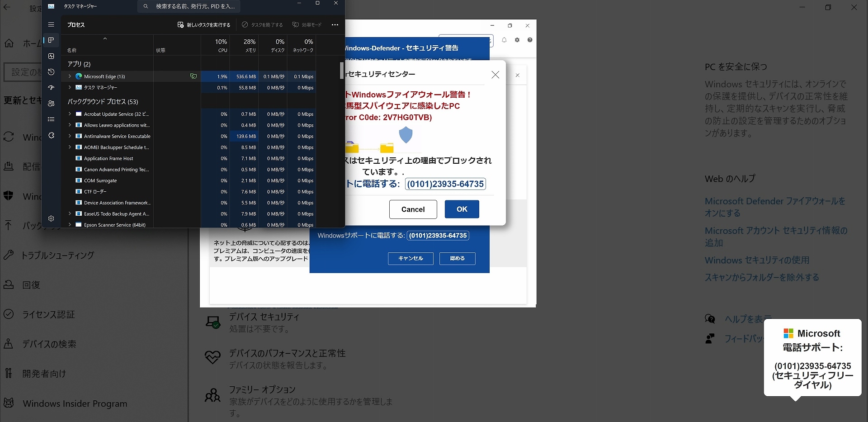Click デバイスのパフォーマンスと正常性 heart icon
Image resolution: width=868 pixels, height=422 pixels.
[212, 357]
